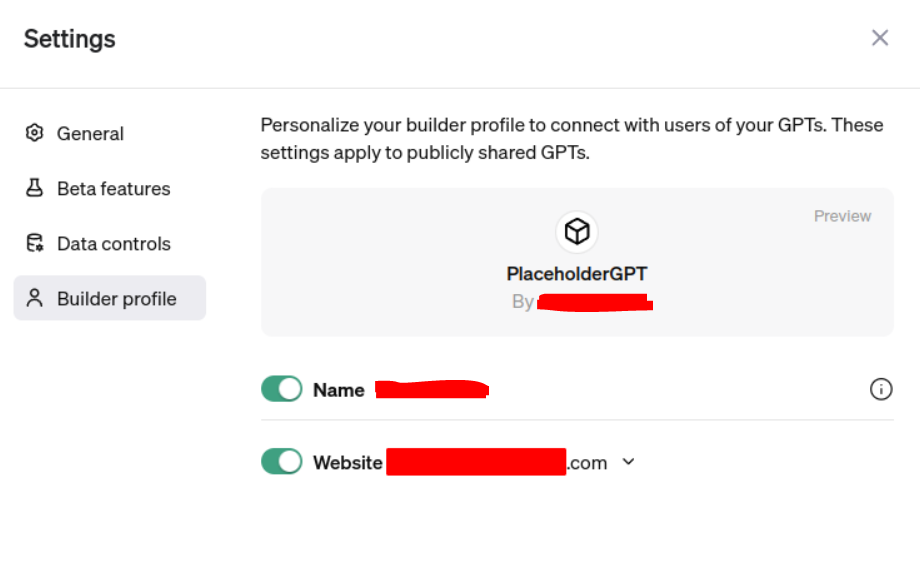920x586 pixels.
Task: Click the Website row chevron icon
Action: click(629, 462)
